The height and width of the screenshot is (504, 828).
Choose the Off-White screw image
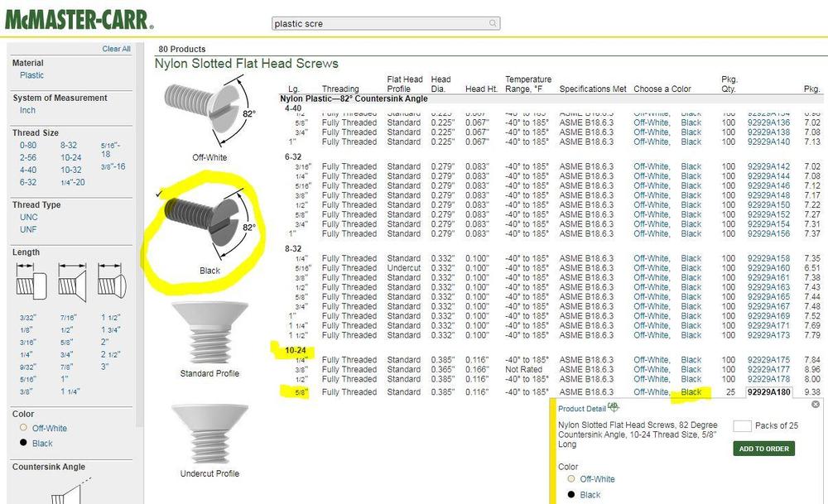209,113
